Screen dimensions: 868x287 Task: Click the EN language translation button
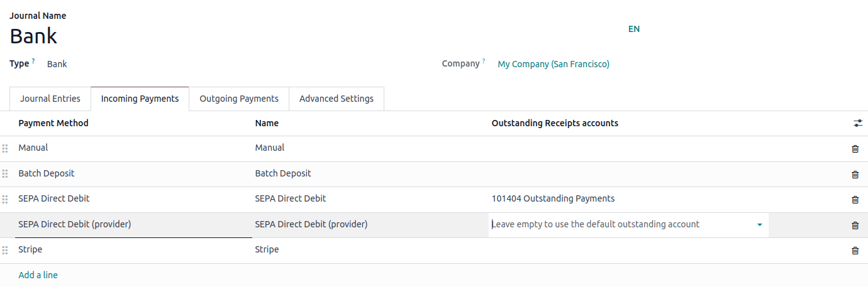(x=634, y=29)
